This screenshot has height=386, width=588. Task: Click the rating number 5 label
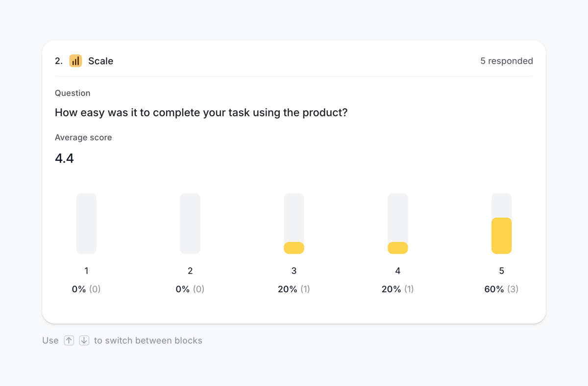(x=501, y=270)
